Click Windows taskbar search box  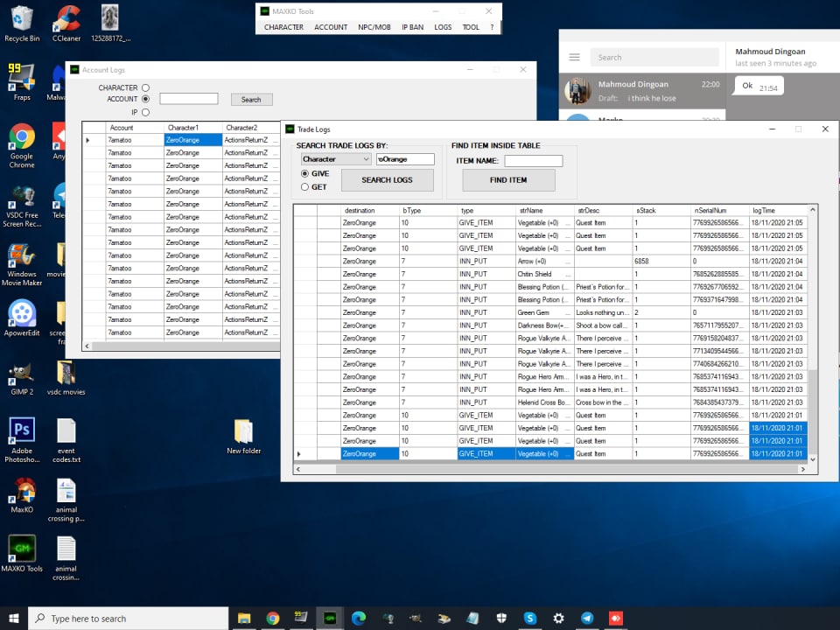[x=128, y=619]
